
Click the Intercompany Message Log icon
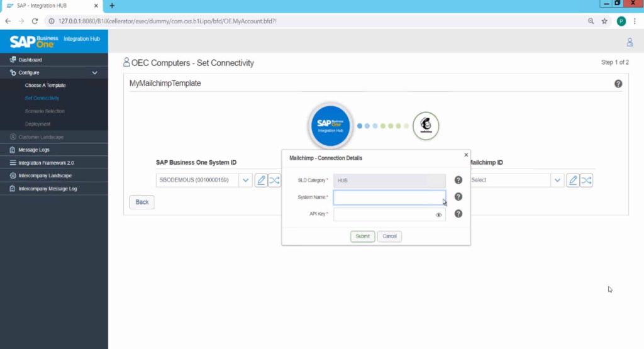pyautogui.click(x=13, y=189)
